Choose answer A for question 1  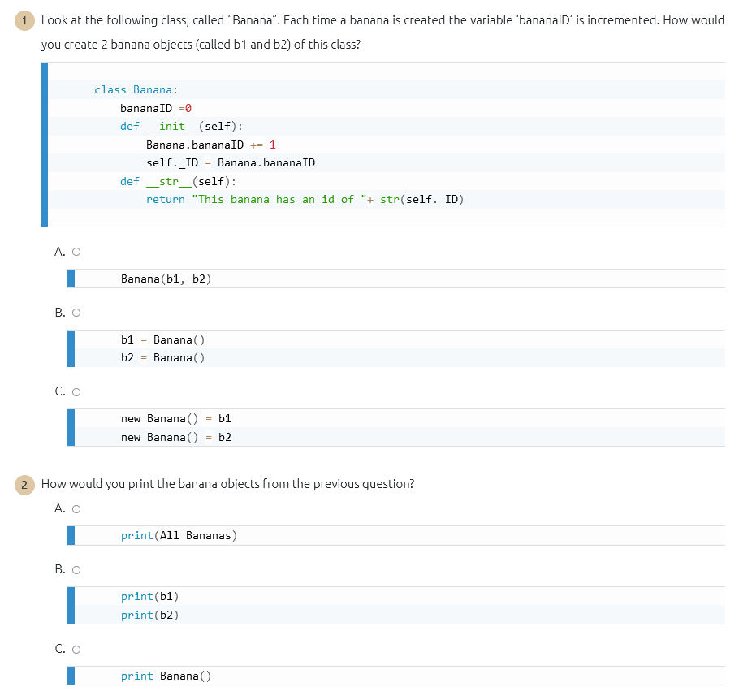[76, 252]
